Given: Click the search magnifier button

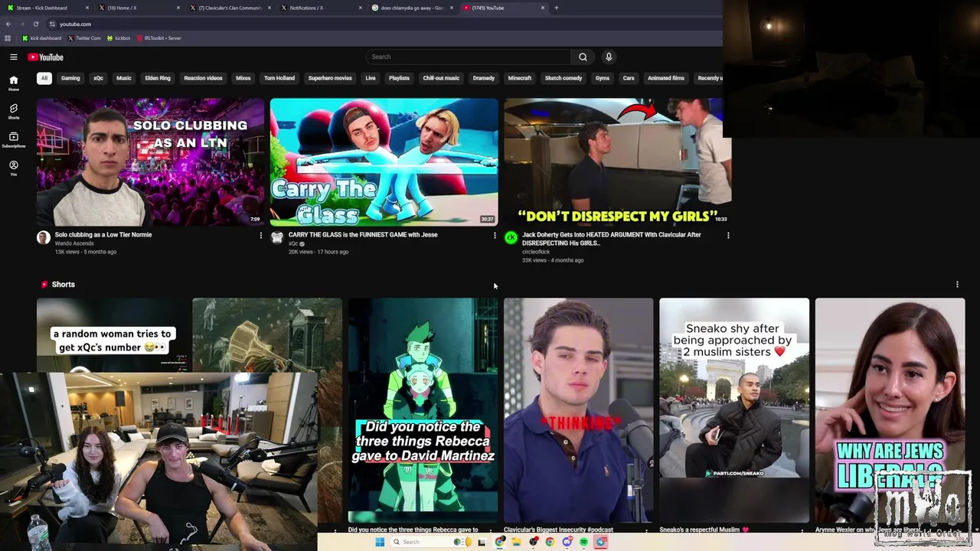Looking at the screenshot, I should point(583,57).
